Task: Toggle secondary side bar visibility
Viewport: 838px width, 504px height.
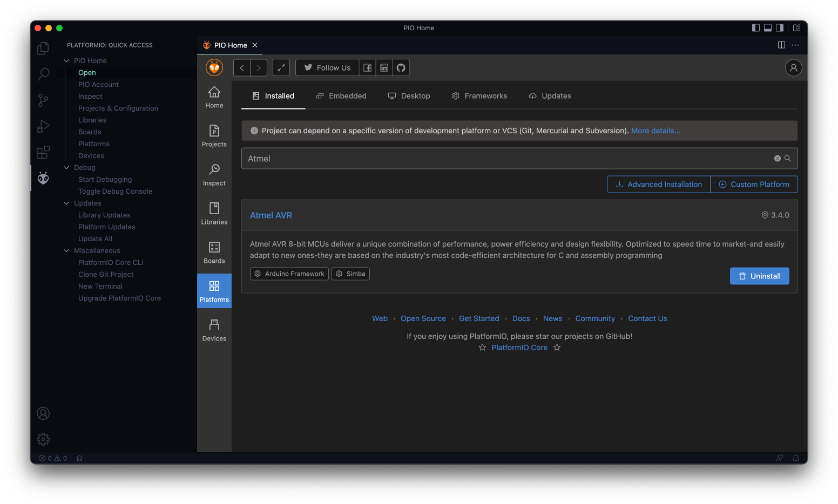Action: coord(780,28)
